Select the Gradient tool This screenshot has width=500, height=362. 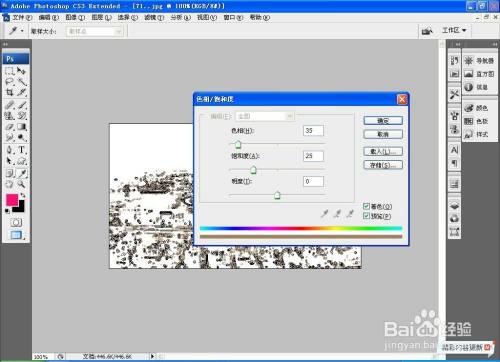pos(22,127)
